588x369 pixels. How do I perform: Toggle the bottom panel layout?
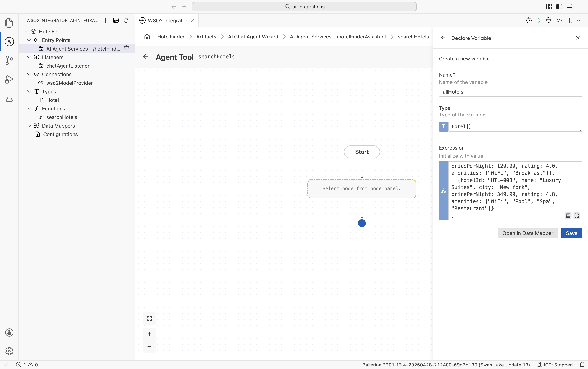(x=569, y=7)
